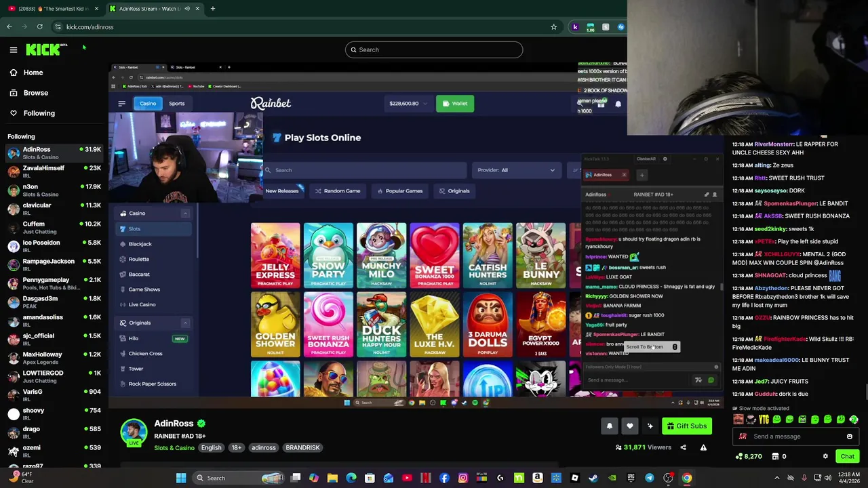The image size is (868, 488).
Task: Open the site info icon in address bar
Action: click(58, 27)
